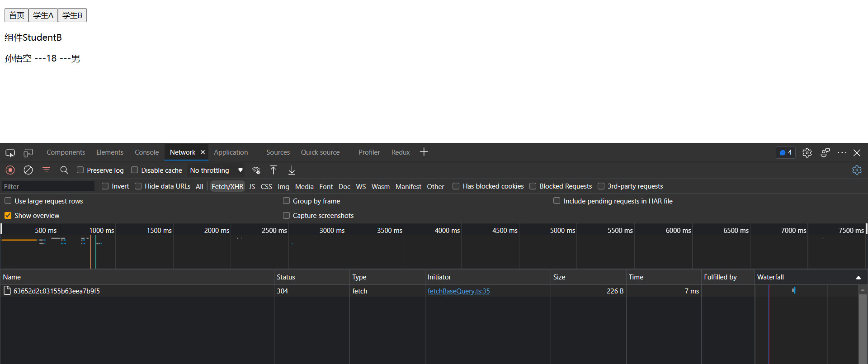Clear the network log

pyautogui.click(x=28, y=170)
